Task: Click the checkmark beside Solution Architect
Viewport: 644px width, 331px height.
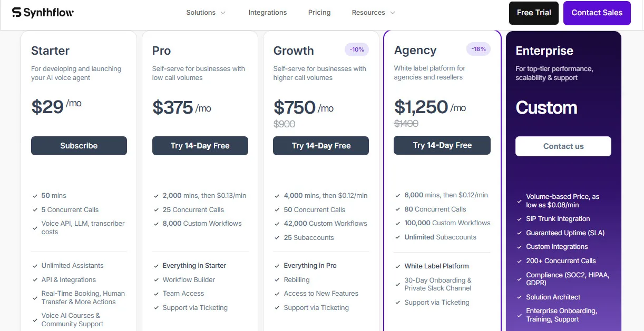Action: point(519,297)
